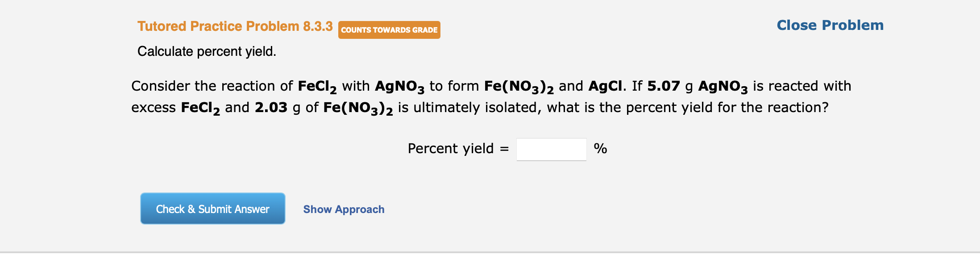
Task: Open the Show Approach explanation
Action: (344, 209)
